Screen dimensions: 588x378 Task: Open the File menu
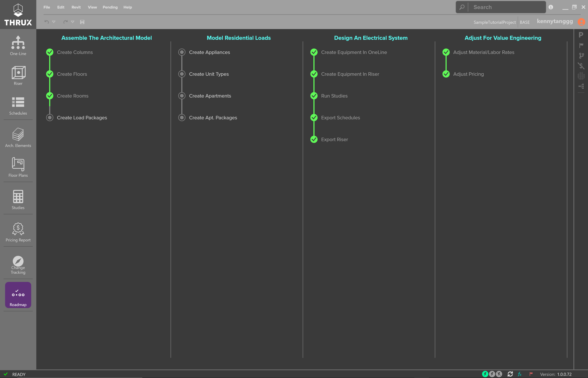pos(47,7)
